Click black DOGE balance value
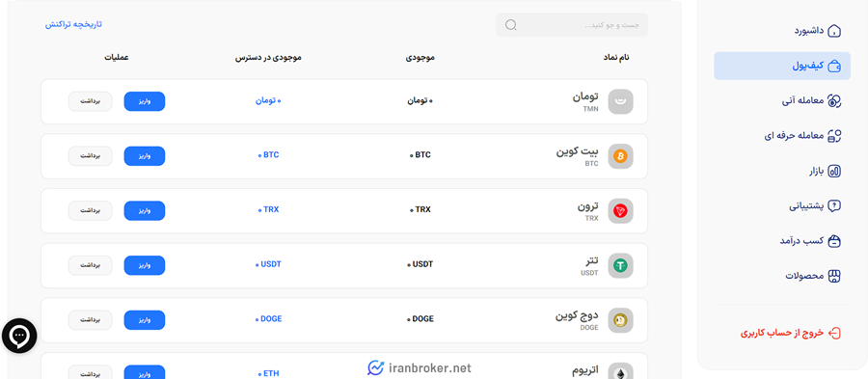 (420, 318)
